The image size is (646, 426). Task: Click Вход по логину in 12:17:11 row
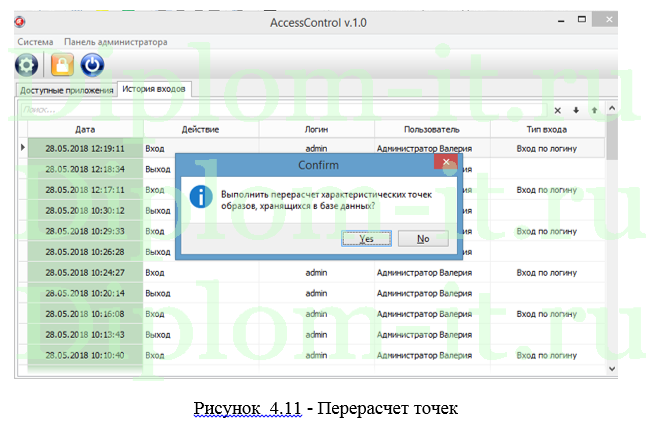pos(547,190)
